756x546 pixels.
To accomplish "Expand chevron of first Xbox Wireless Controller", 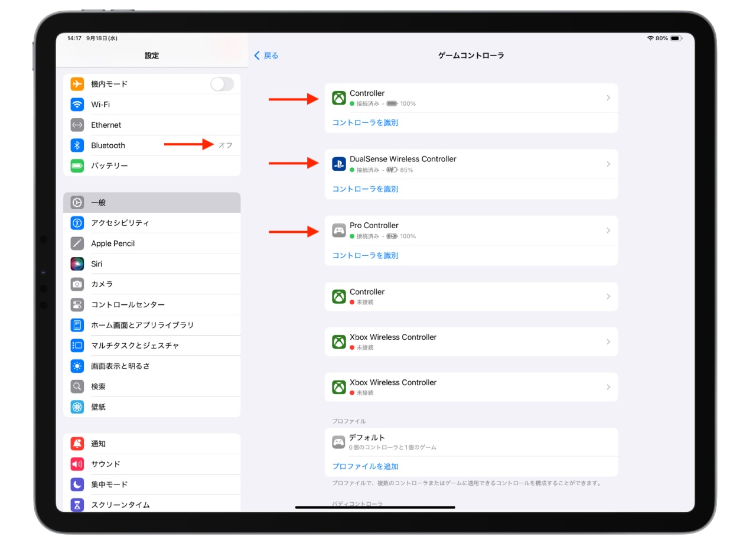I will click(x=608, y=342).
